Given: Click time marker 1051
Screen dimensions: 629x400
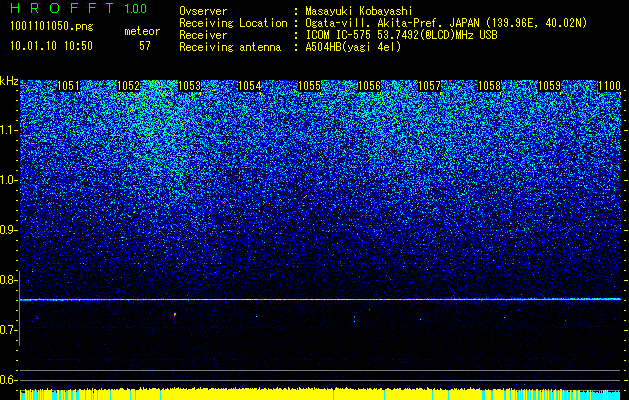Looking at the screenshot, I should click(x=69, y=86).
